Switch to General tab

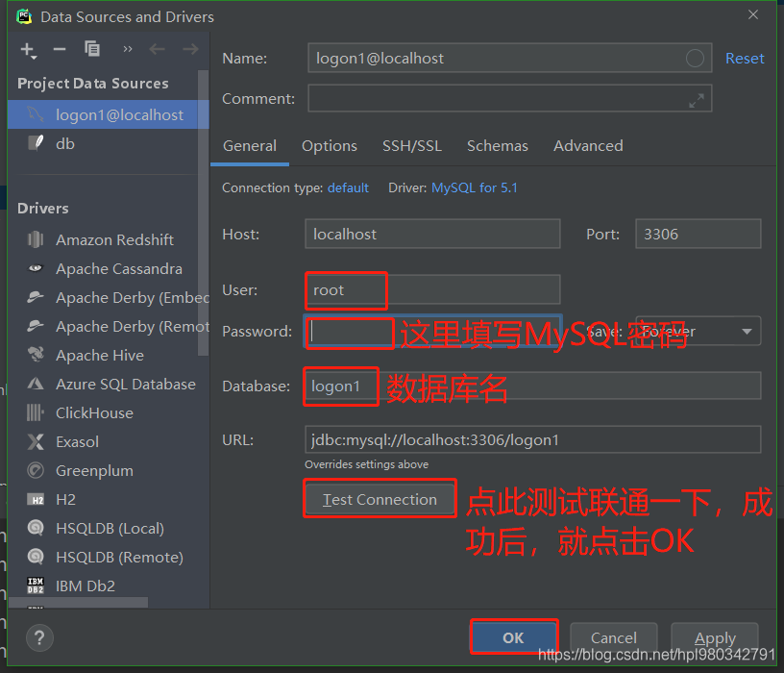point(250,145)
